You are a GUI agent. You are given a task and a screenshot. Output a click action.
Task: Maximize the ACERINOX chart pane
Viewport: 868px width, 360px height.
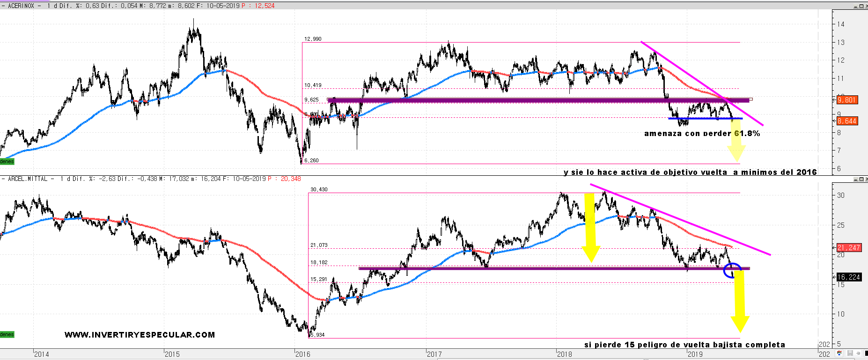(861, 6)
